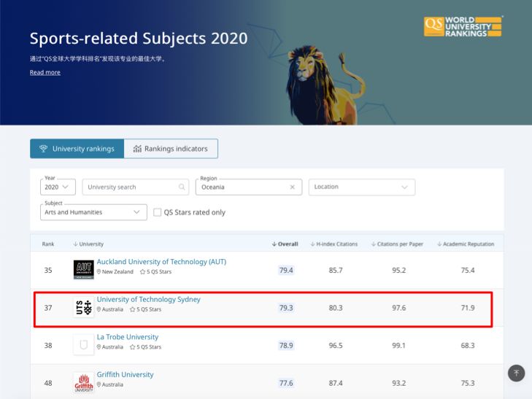Click the trophy icon on University rankings tab
The image size is (532, 399).
[x=44, y=149]
